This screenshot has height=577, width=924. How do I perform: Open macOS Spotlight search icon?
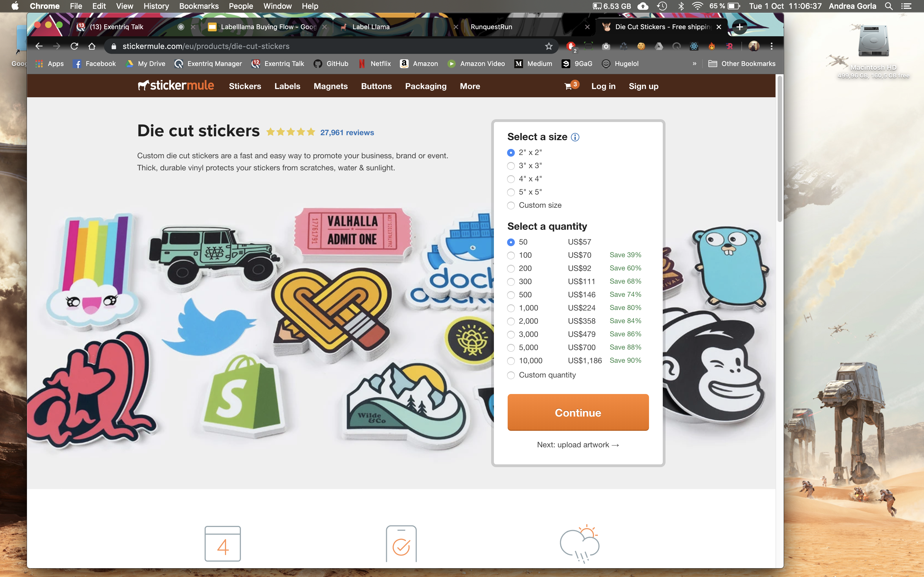pos(889,6)
